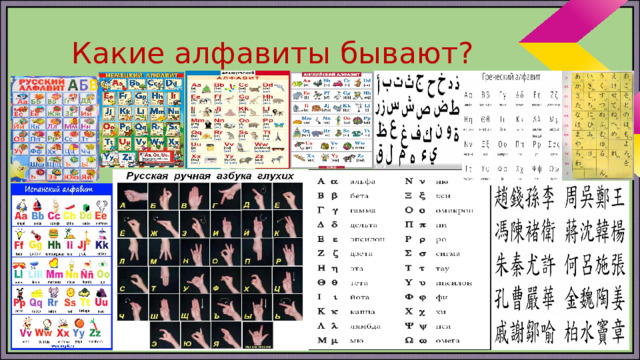Click the hand sign for letter С
This screenshot has width=640, height=360.
(x=133, y=280)
